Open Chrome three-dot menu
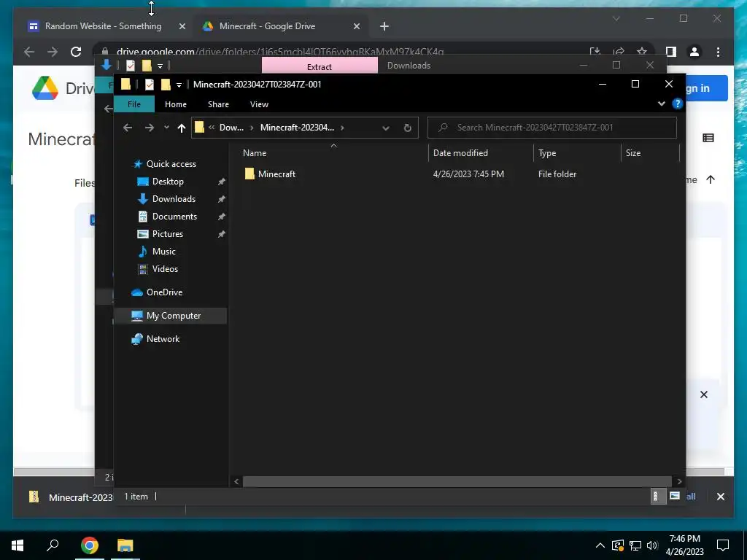 pyautogui.click(x=719, y=52)
